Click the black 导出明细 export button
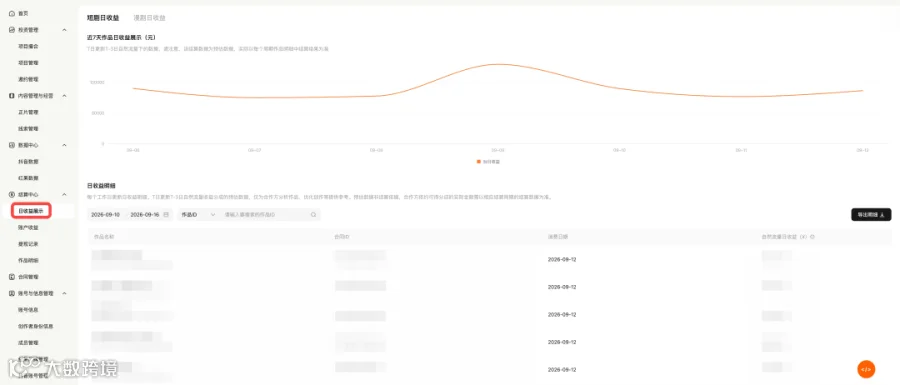Image resolution: width=900 pixels, height=385 pixels. point(871,215)
